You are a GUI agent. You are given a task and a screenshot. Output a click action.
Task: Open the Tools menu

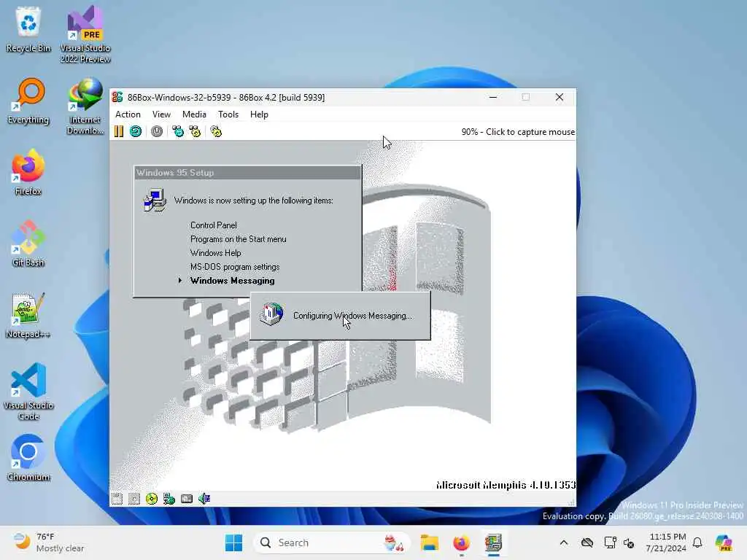pyautogui.click(x=228, y=114)
